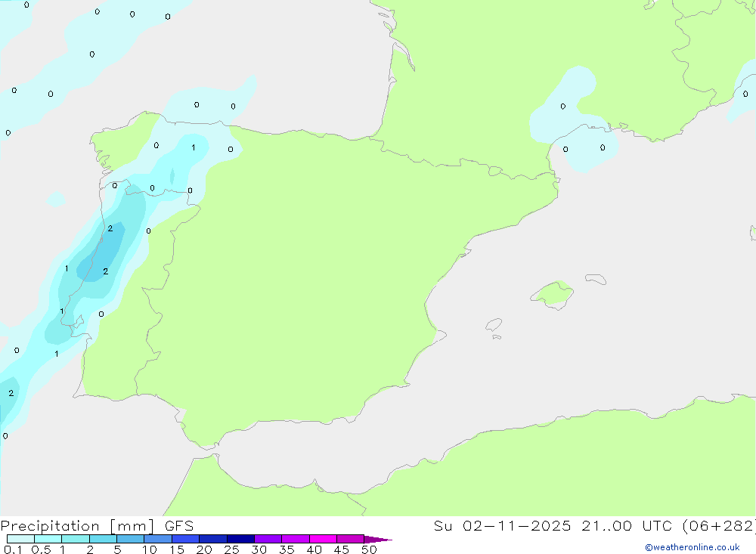Screen dimensions: 756x554
Task: Click the legend label '50'
Action: [369, 549]
